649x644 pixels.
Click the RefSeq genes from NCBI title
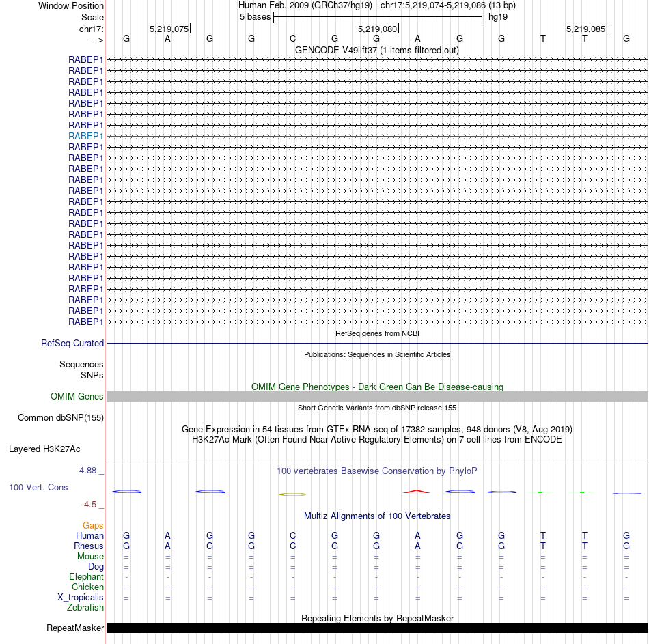378,333
